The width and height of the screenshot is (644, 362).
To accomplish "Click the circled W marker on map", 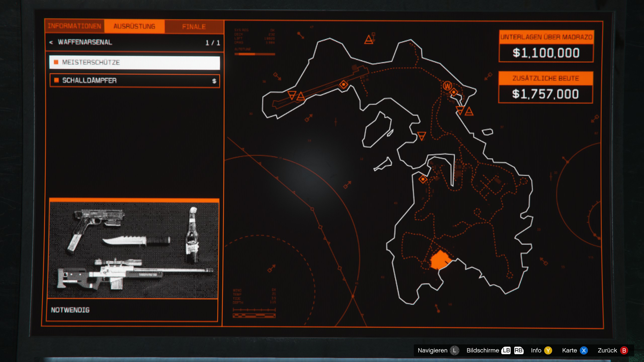I will pyautogui.click(x=447, y=86).
